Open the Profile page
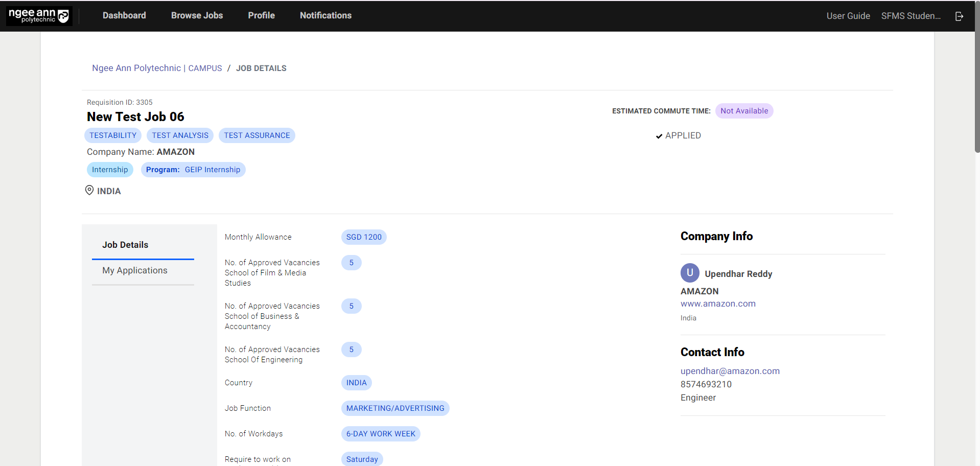 (x=261, y=15)
